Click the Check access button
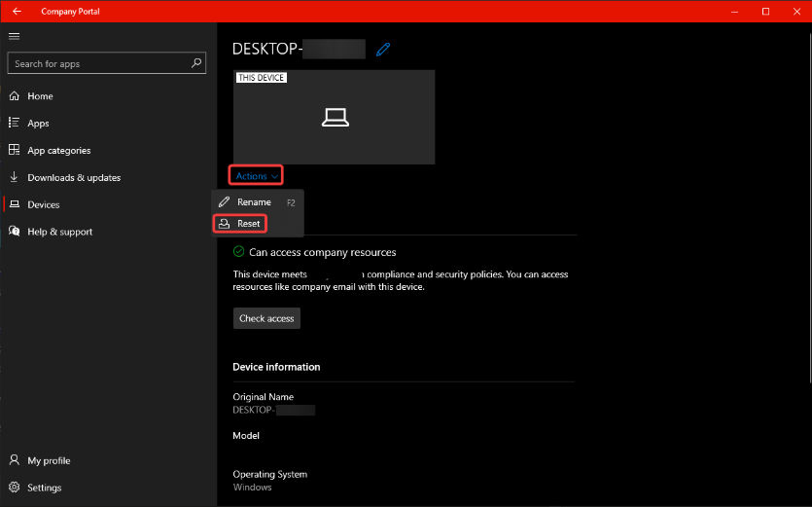 click(266, 318)
